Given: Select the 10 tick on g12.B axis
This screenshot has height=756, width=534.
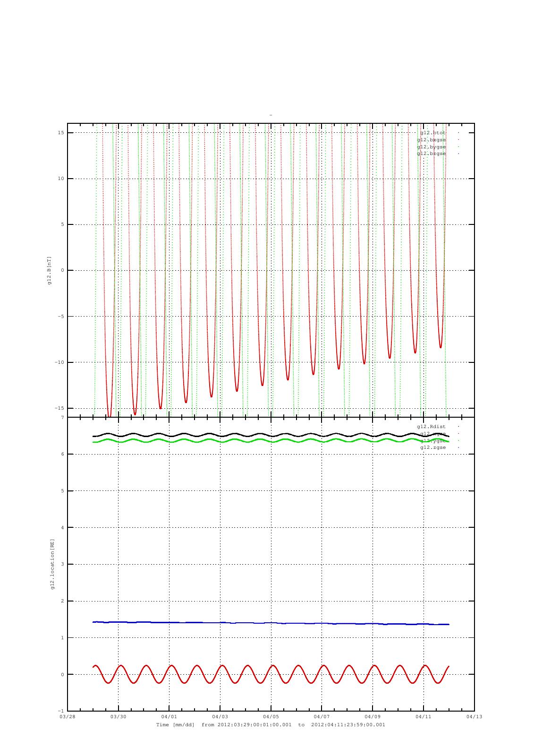Looking at the screenshot, I should coord(61,179).
